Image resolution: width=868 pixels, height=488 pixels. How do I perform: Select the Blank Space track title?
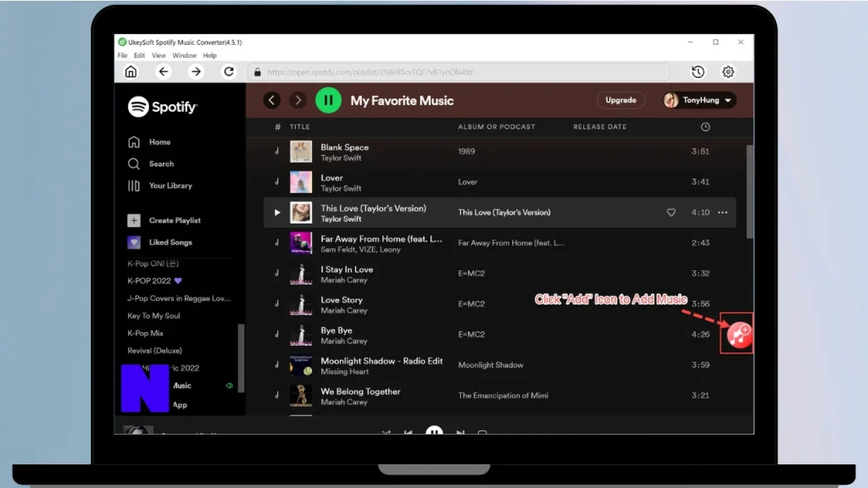(x=344, y=147)
